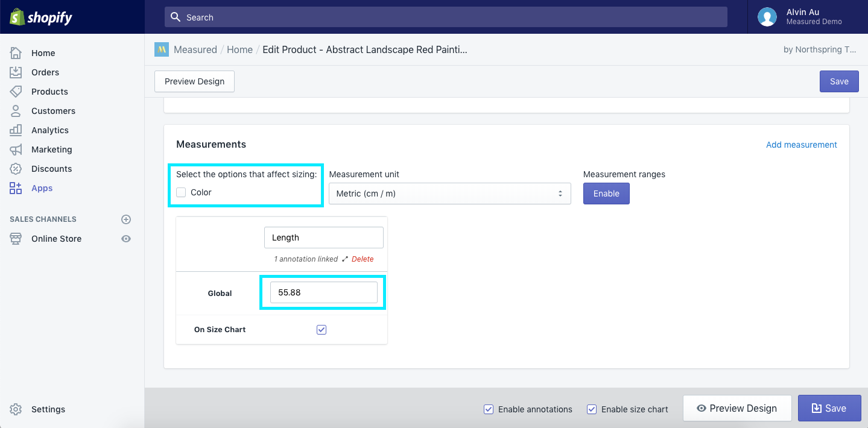The image size is (868, 428).
Task: Click the bottom Save button
Action: (x=829, y=408)
